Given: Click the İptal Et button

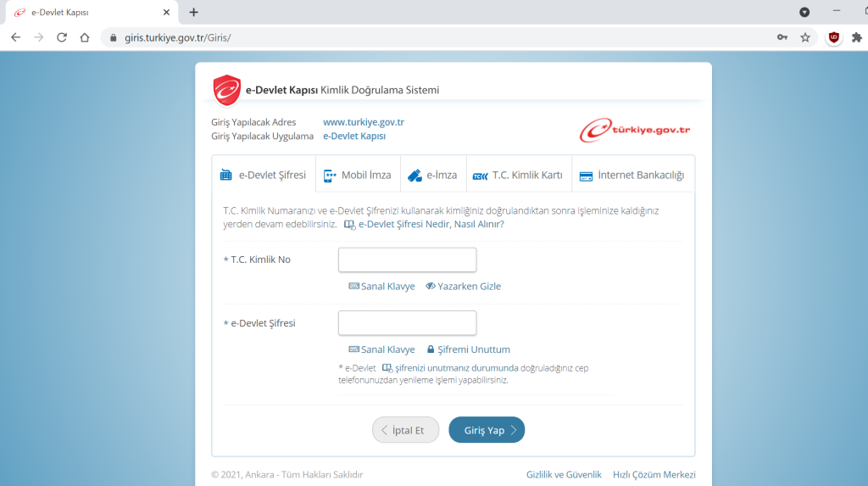Looking at the screenshot, I should (x=405, y=430).
